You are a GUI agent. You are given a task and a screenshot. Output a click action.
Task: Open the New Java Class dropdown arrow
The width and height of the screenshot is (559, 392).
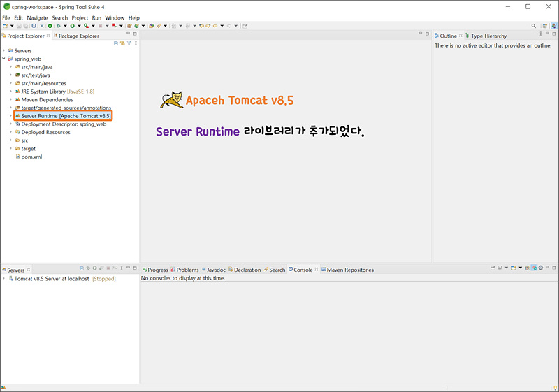(x=143, y=26)
